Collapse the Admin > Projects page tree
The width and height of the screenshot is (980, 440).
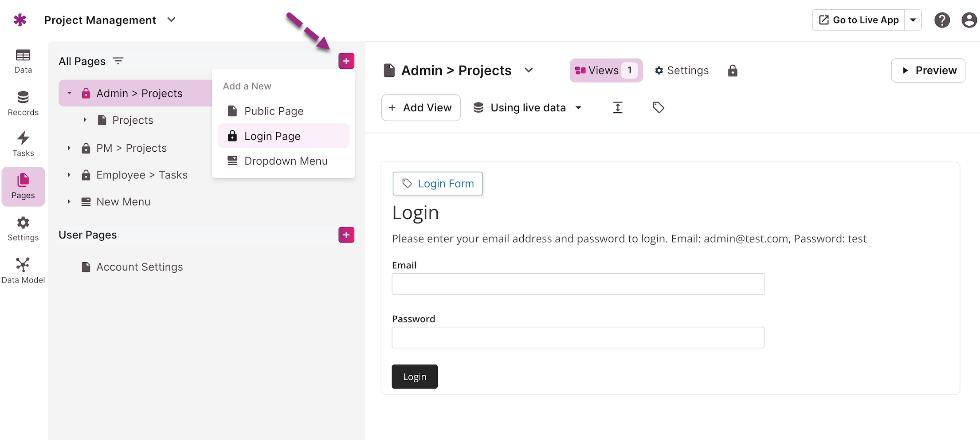pyautogui.click(x=69, y=93)
